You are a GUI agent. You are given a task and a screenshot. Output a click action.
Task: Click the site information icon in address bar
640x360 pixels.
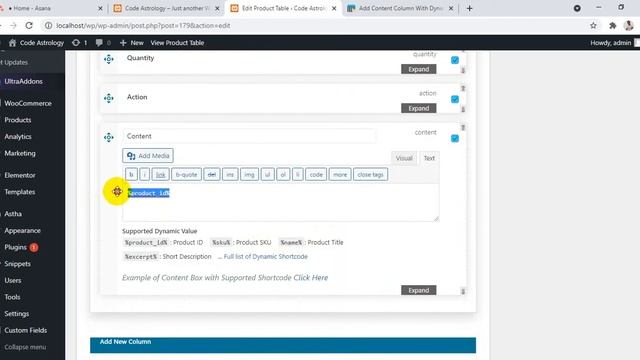[48, 25]
